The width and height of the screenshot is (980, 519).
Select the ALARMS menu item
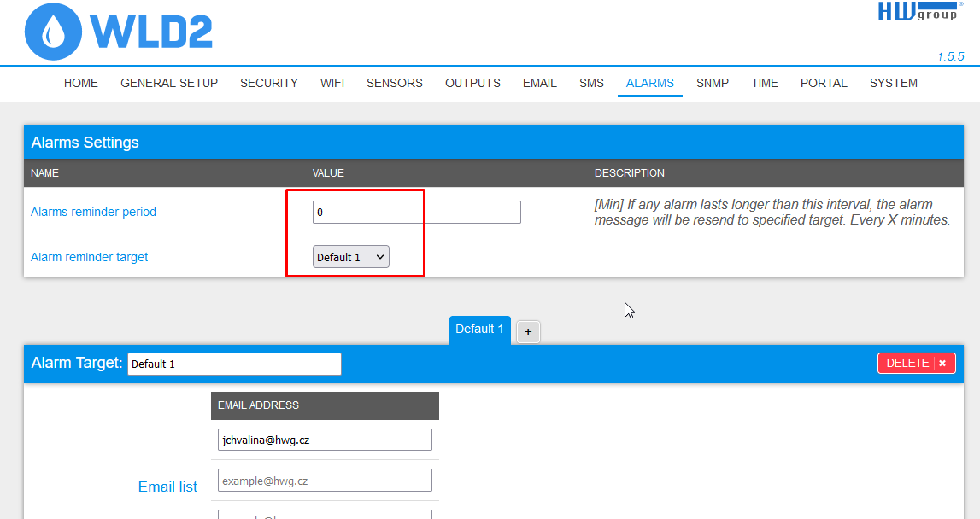coord(650,83)
